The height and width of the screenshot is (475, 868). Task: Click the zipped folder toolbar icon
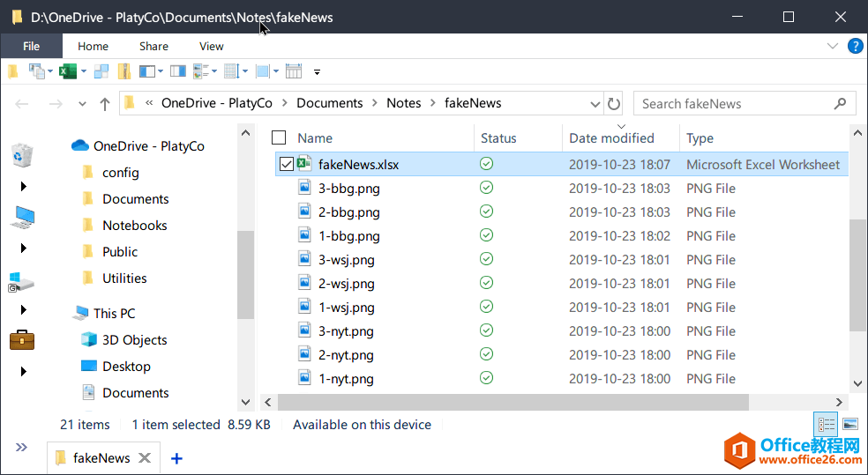(x=124, y=71)
